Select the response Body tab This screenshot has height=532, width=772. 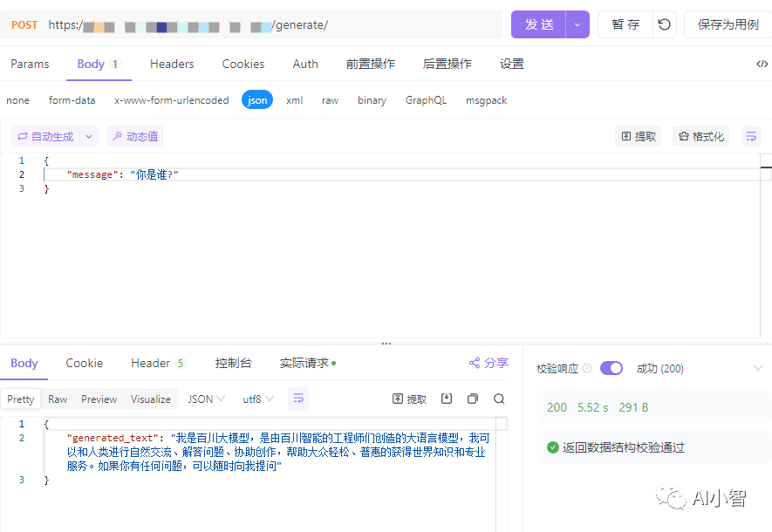[24, 363]
